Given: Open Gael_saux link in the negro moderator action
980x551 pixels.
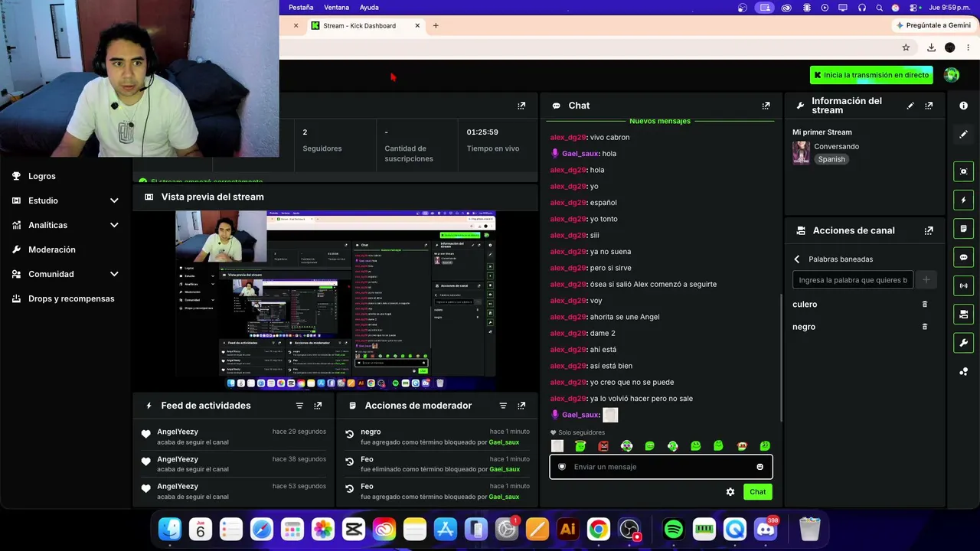Looking at the screenshot, I should [x=505, y=442].
